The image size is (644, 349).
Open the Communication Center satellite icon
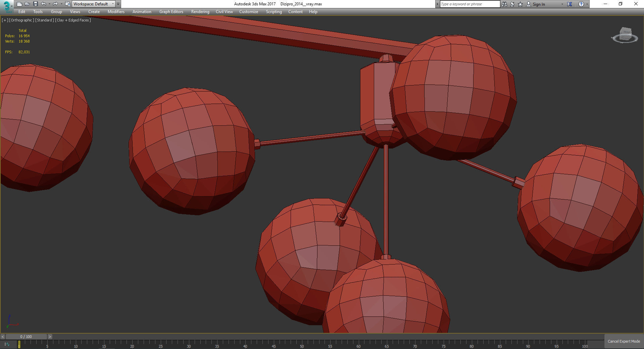tap(512, 4)
